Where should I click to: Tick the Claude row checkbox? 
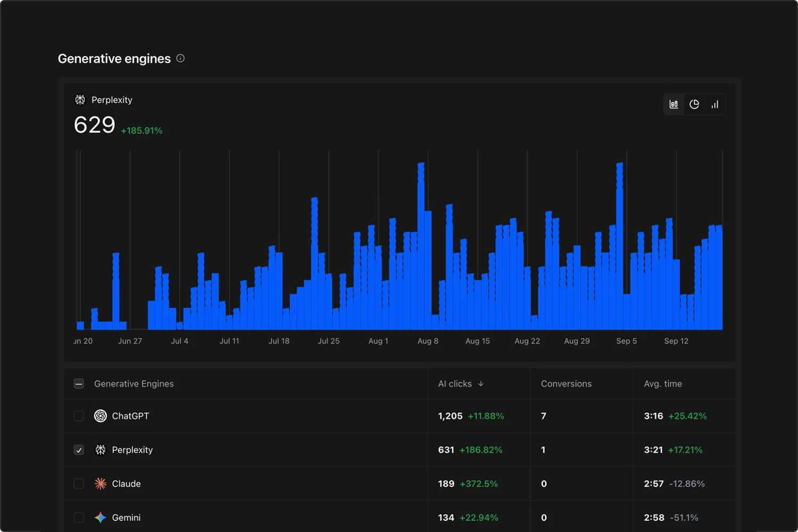coord(79,484)
